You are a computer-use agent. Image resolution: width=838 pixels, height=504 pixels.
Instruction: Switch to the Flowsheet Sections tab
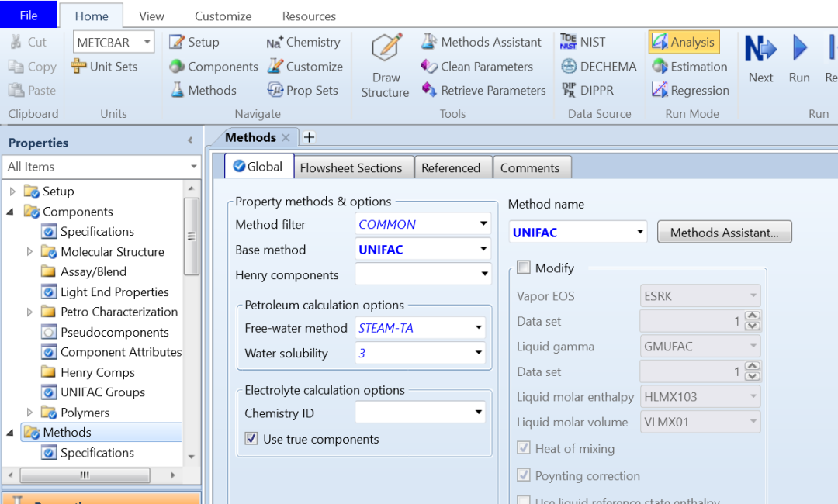click(x=354, y=167)
